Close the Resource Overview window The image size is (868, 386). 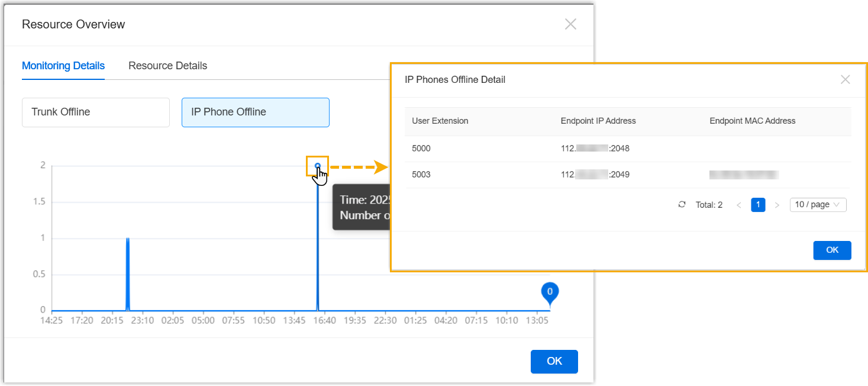tap(570, 24)
